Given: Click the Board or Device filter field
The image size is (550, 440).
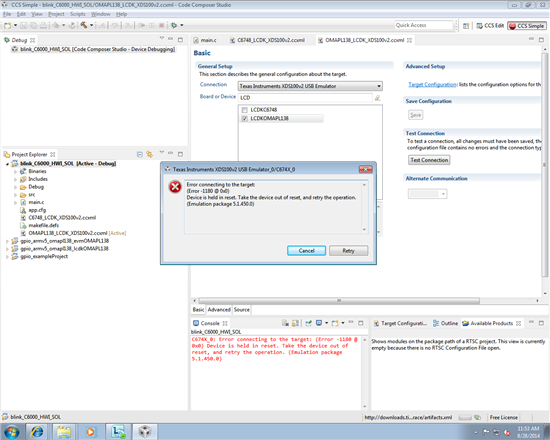Looking at the screenshot, I should pyautogui.click(x=305, y=98).
